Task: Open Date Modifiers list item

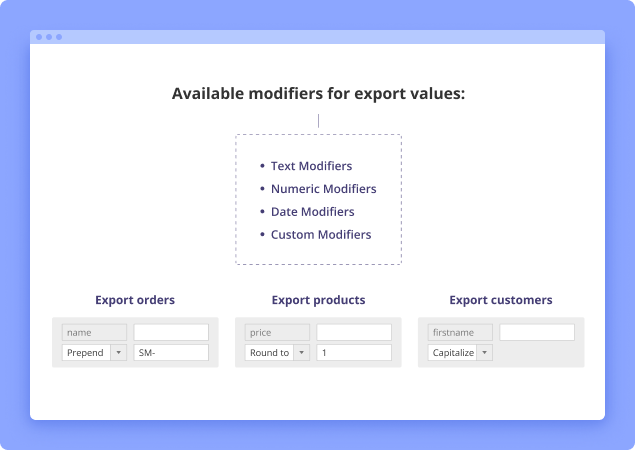Action: click(312, 212)
